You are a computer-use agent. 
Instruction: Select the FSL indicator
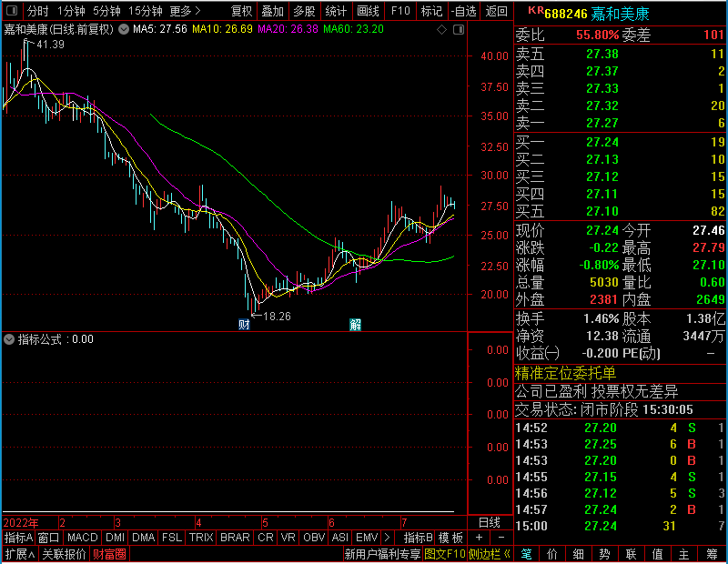tap(172, 538)
